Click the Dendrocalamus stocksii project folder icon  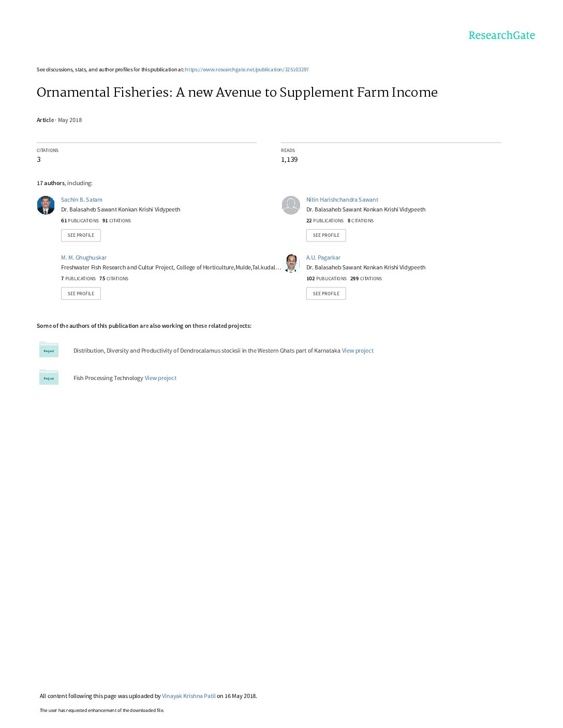pos(49,350)
